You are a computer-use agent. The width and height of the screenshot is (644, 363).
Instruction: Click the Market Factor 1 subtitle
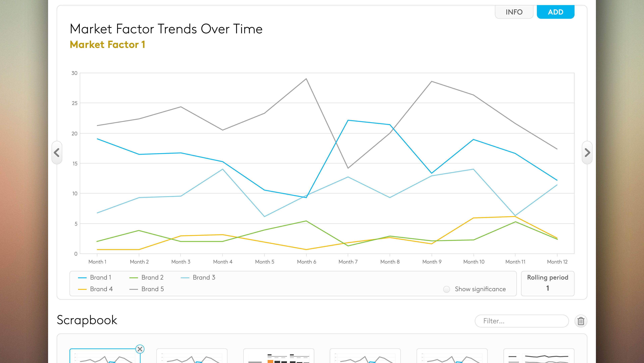click(x=108, y=44)
